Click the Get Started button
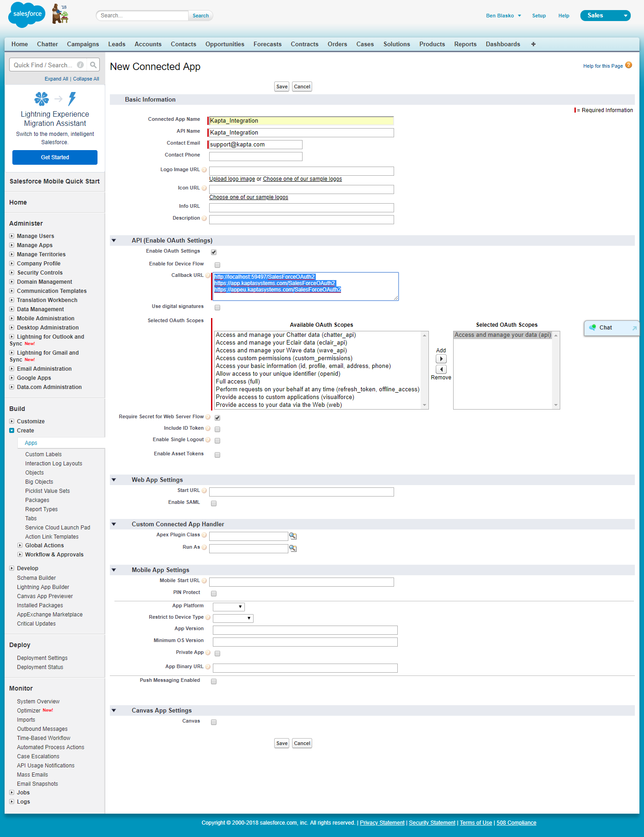This screenshot has width=644, height=837. tap(55, 157)
